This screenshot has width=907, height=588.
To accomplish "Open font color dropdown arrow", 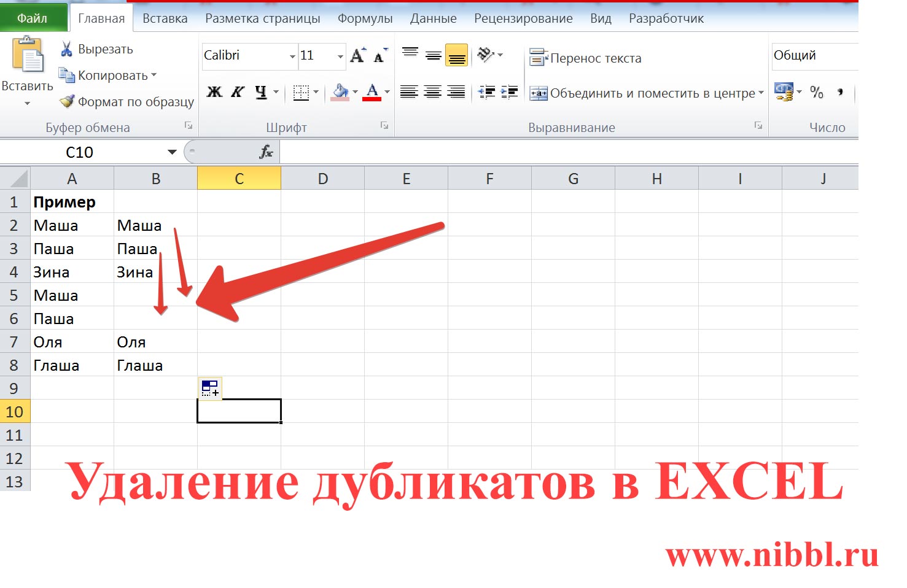I will [387, 92].
